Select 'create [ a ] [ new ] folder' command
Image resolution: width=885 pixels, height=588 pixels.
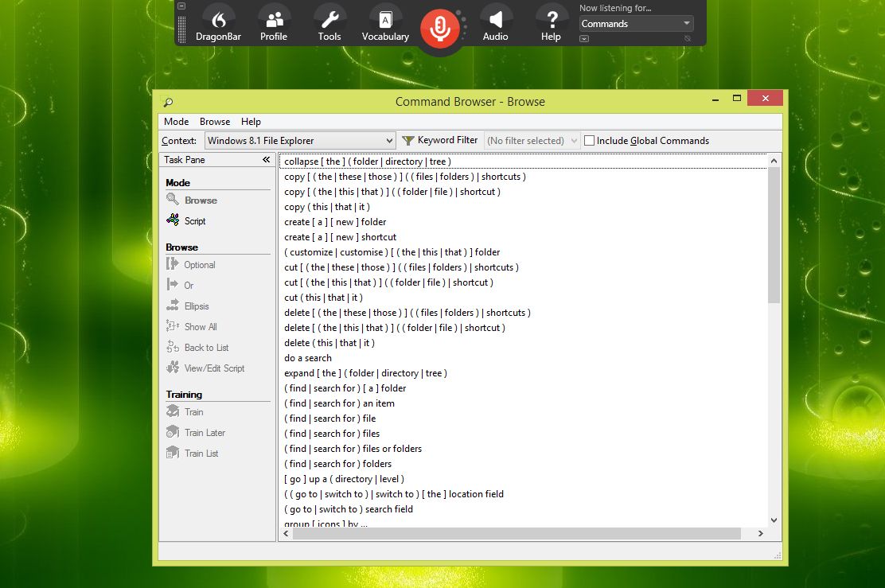click(523, 222)
